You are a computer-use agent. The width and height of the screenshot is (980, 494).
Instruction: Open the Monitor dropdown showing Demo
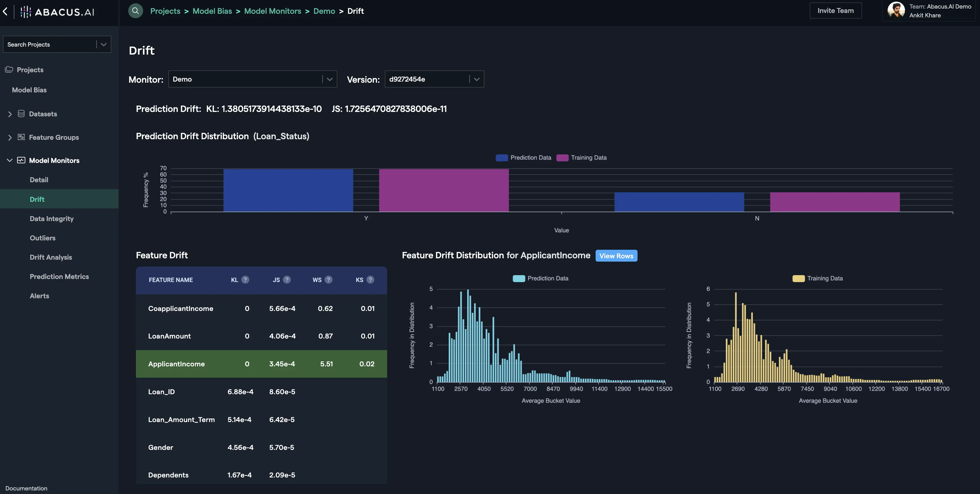(x=252, y=79)
